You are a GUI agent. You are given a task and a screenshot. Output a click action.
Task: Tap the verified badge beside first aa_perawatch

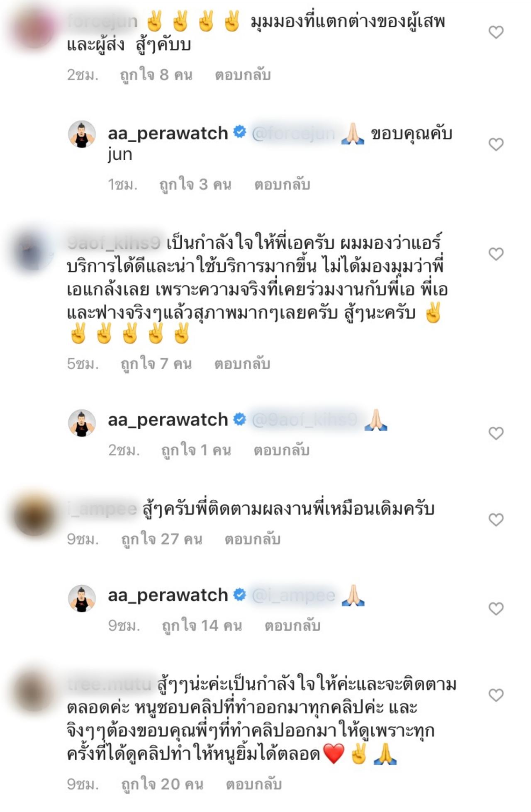tap(240, 132)
